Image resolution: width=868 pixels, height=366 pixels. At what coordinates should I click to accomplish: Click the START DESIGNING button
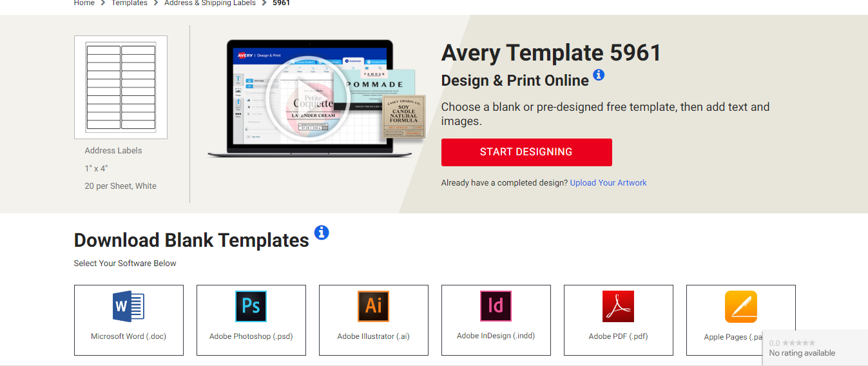point(526,152)
